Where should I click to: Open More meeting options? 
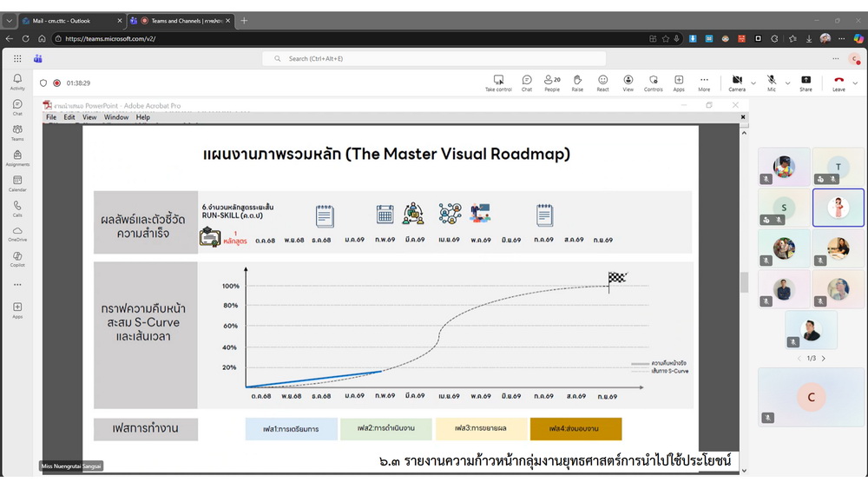(x=704, y=83)
